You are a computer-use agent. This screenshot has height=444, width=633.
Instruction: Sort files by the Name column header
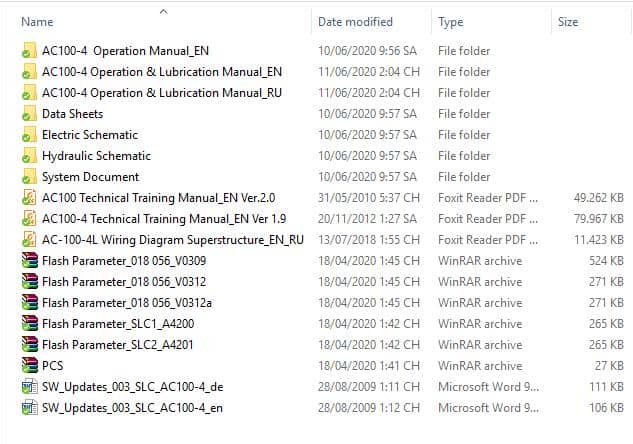[x=38, y=21]
